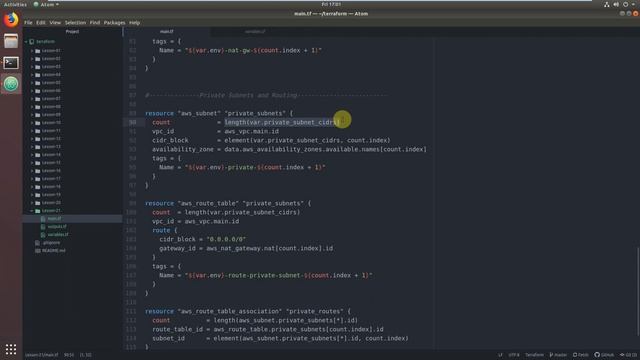This screenshot has height=360, width=640.
Task: Expand the Lesson-17 folder arrow
Action: point(32,179)
